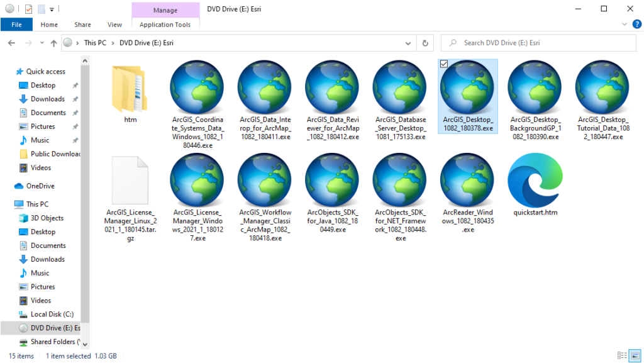Select ArcGIS_Coordinate_Systems_Data installer globe icon

(x=197, y=87)
